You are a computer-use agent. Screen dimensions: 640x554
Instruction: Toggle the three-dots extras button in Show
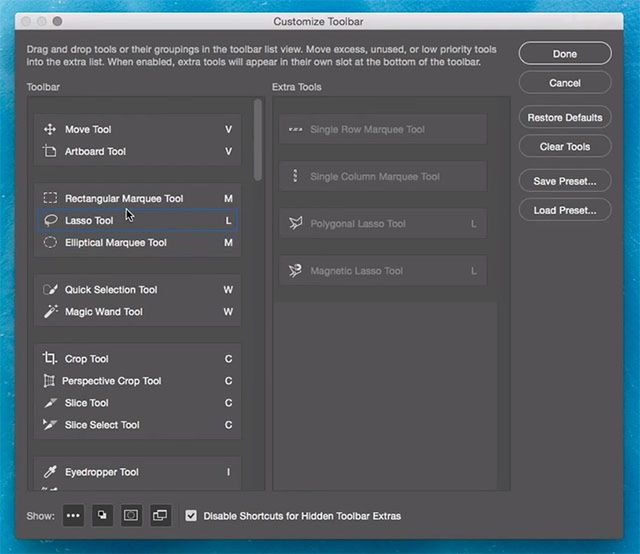point(73,515)
